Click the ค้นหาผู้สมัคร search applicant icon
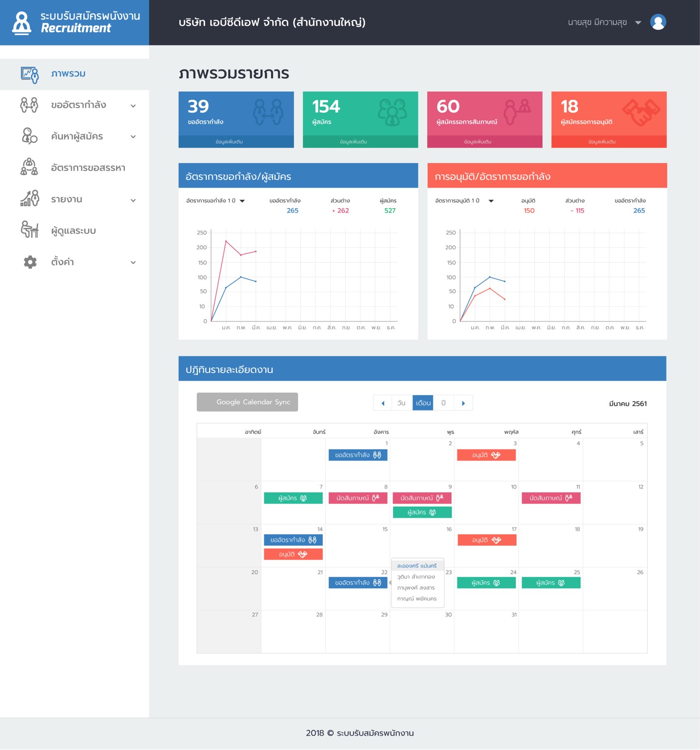 (29, 136)
